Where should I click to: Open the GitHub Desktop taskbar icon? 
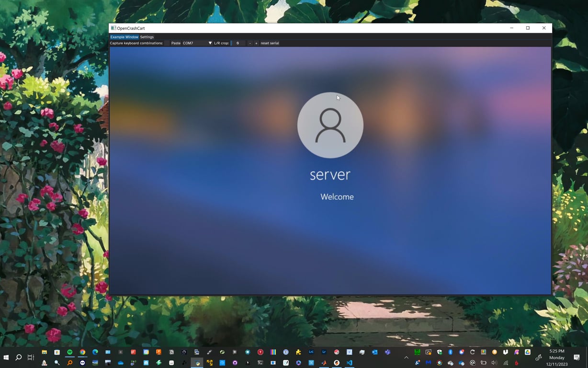tap(235, 362)
